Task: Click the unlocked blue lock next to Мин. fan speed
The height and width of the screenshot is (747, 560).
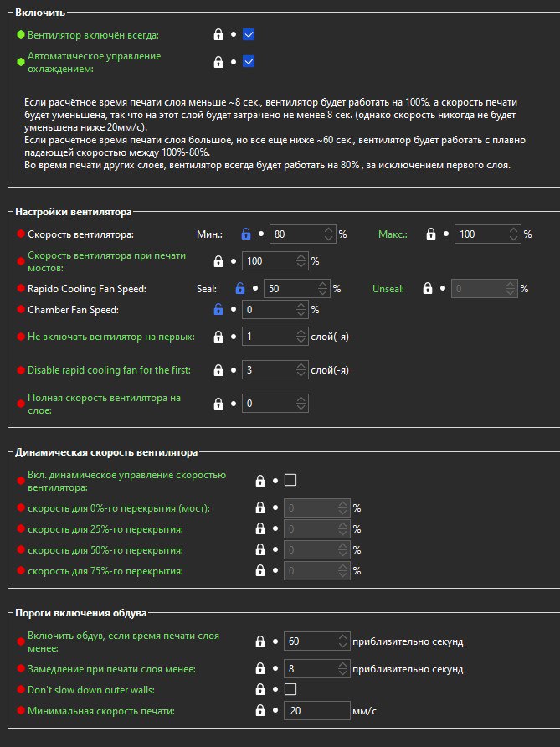Action: [246, 234]
